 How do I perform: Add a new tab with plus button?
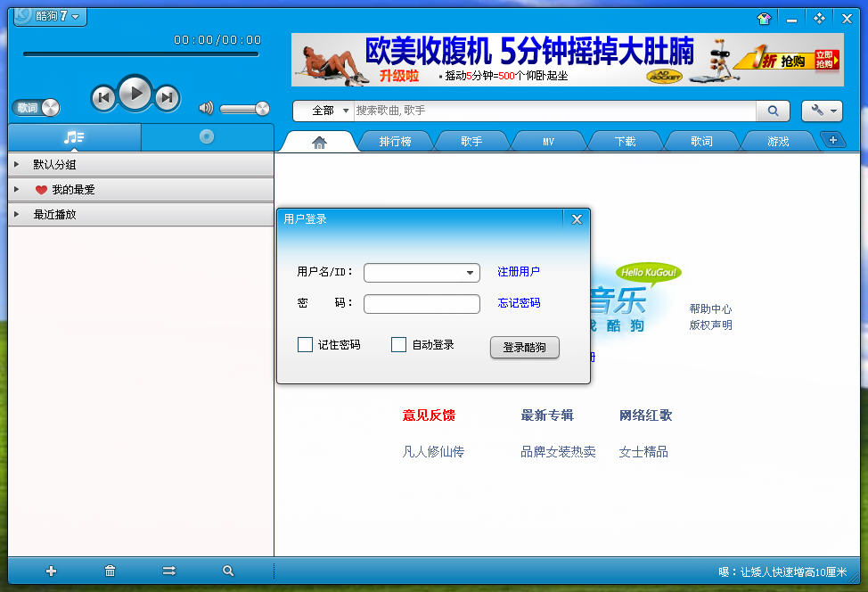[x=833, y=140]
